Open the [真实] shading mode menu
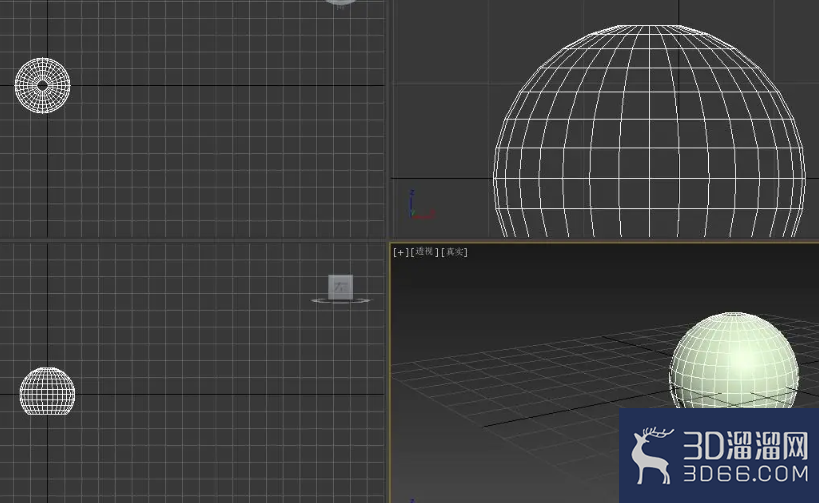819x503 pixels. tap(454, 252)
